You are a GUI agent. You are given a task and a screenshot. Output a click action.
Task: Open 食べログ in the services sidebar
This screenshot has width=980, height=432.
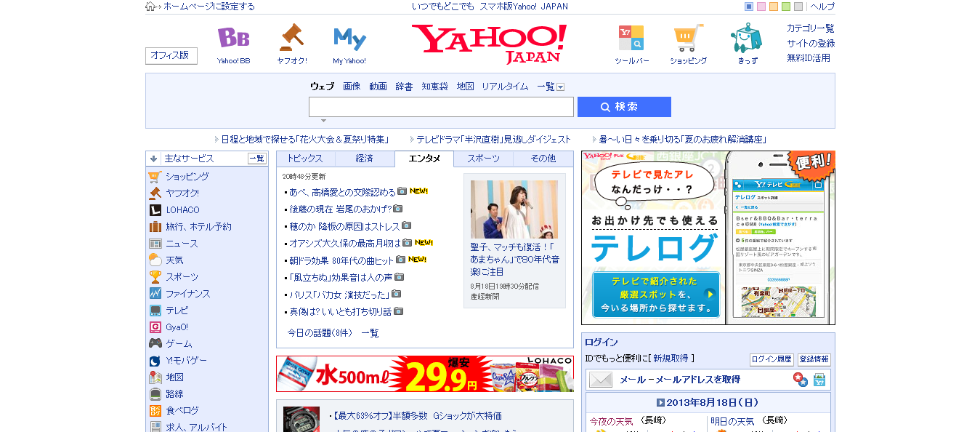[182, 411]
